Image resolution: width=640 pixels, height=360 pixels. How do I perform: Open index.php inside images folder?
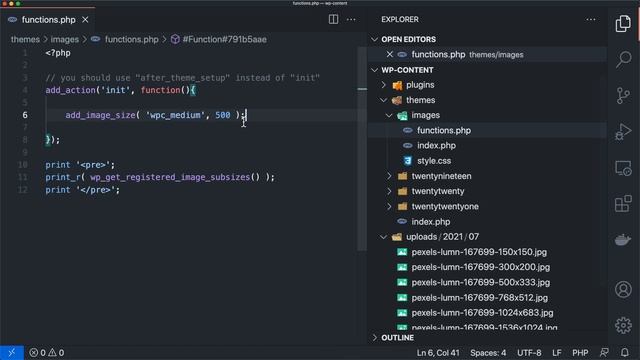(x=436, y=145)
